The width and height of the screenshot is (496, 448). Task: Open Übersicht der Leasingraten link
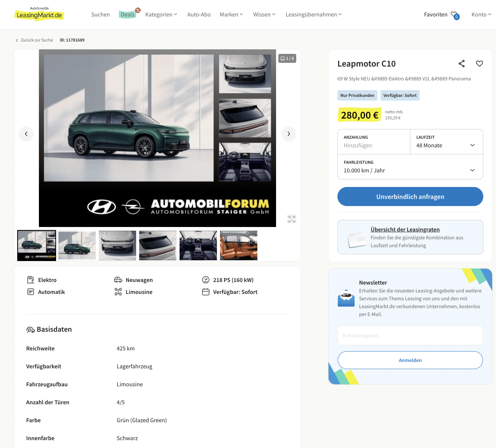[405, 230]
